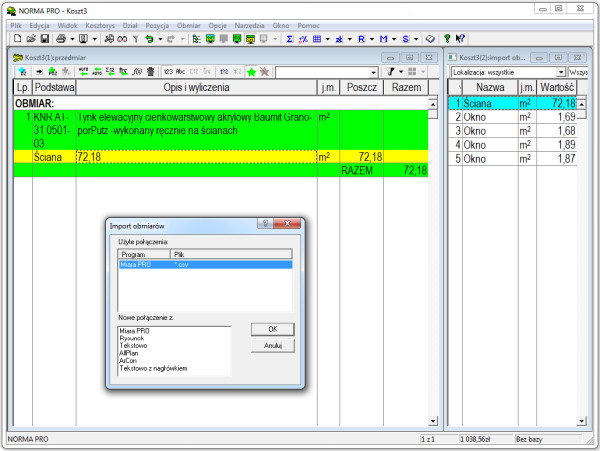The image size is (600, 451).
Task: Click the Print icon in main toolbar
Action: coord(61,38)
